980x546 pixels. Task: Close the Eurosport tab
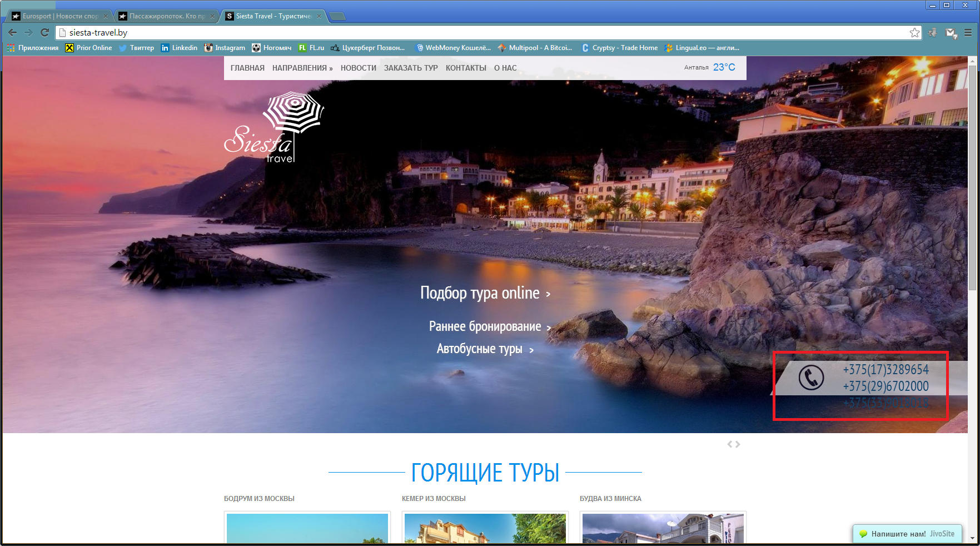[x=106, y=16]
